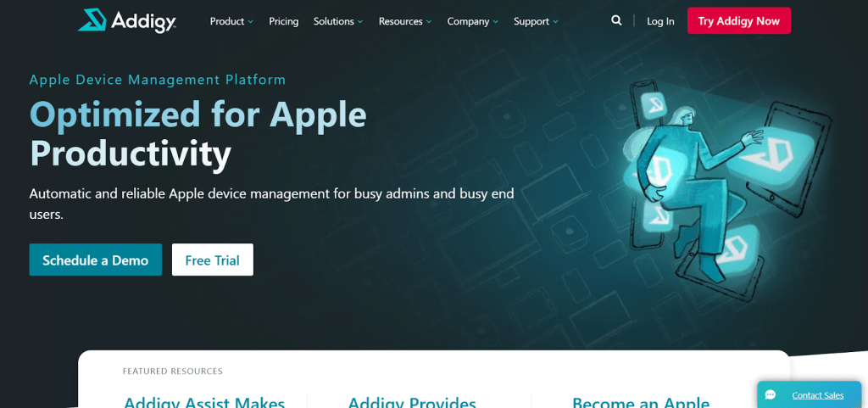Click the Addigy logo in the header

pyautogui.click(x=126, y=20)
